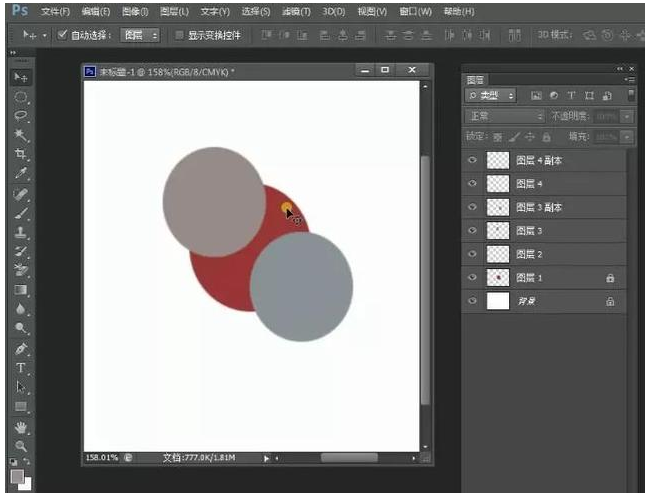Hide layer 图层 3 via eye icon
Screen dimensions: 653x497
pos(472,230)
